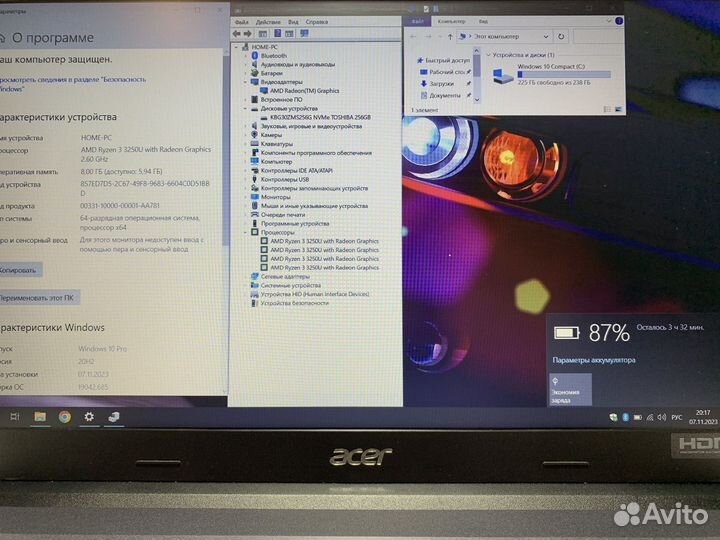Open Chrome from the taskbar
Viewport: 720px width, 540px height.
[x=65, y=416]
